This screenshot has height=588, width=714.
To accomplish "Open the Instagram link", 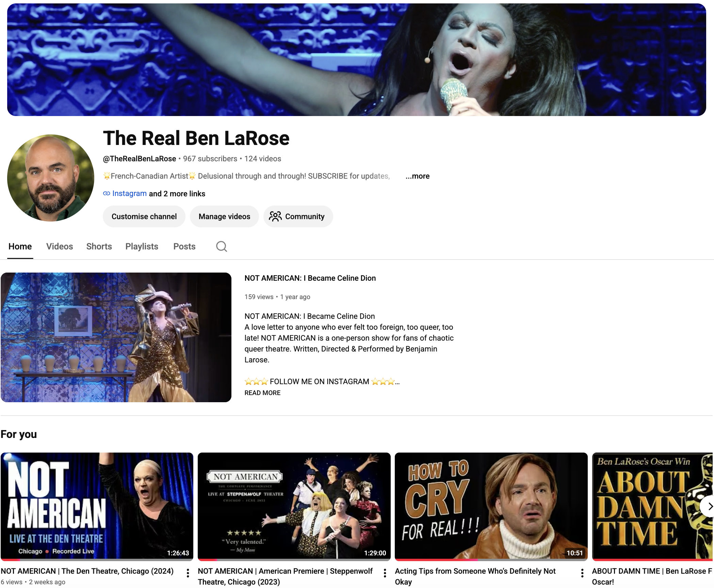I will click(x=129, y=194).
